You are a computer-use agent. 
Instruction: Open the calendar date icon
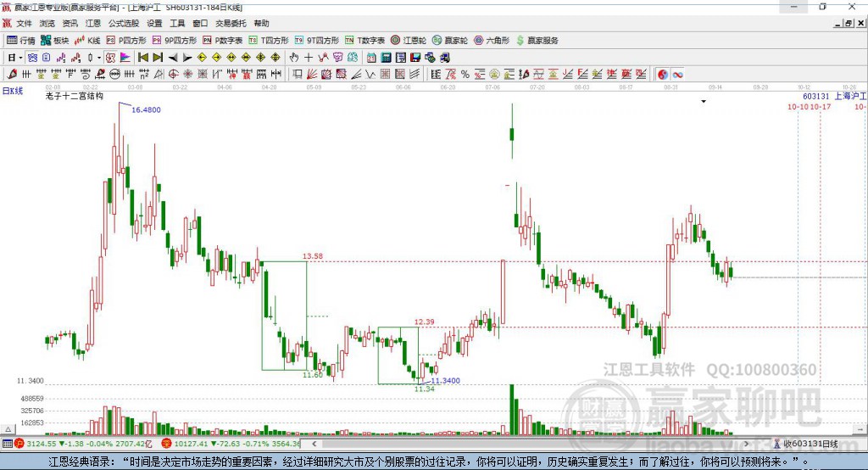(371, 58)
